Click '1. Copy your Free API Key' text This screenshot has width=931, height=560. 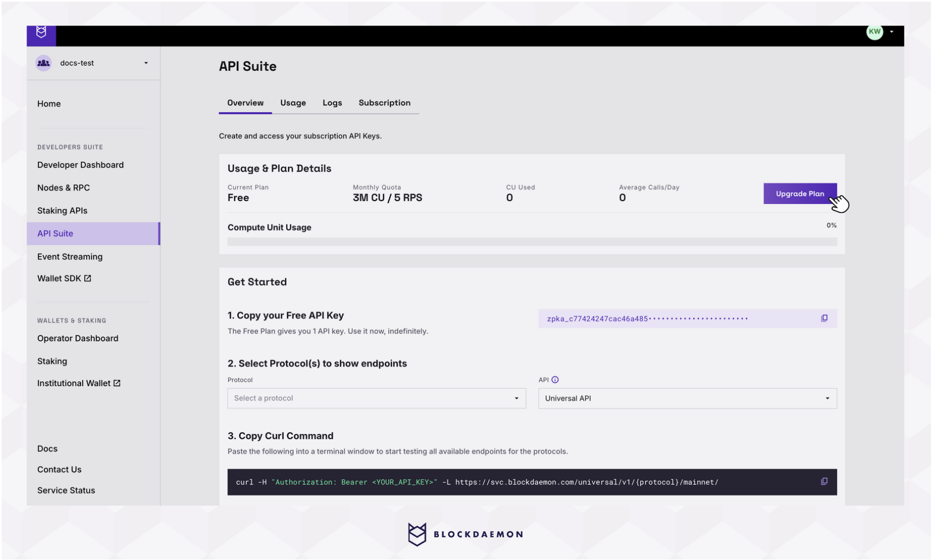tap(286, 315)
